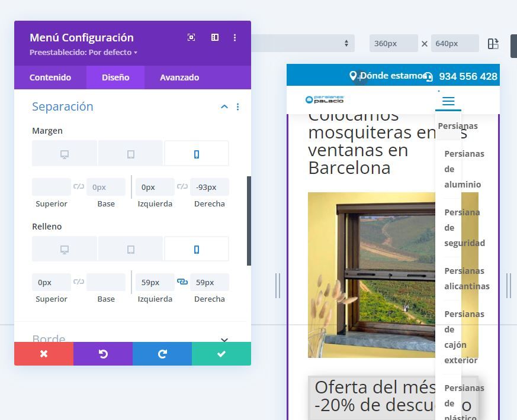
Task: Select phone view for Margen
Action: (x=197, y=154)
